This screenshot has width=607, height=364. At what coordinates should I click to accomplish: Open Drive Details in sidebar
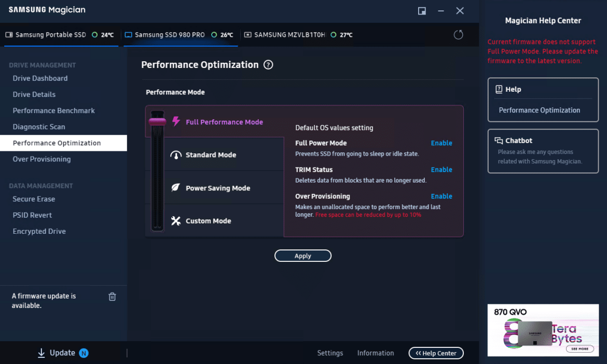click(x=34, y=94)
